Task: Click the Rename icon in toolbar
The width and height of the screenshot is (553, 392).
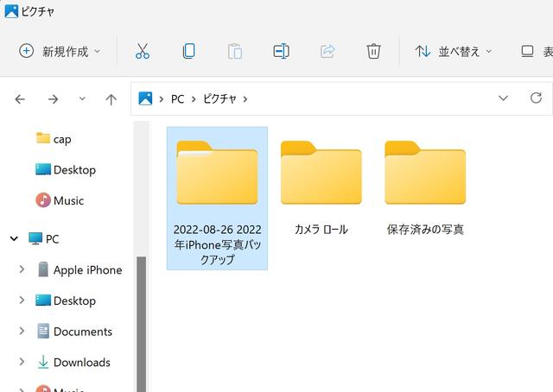Action: tap(281, 51)
